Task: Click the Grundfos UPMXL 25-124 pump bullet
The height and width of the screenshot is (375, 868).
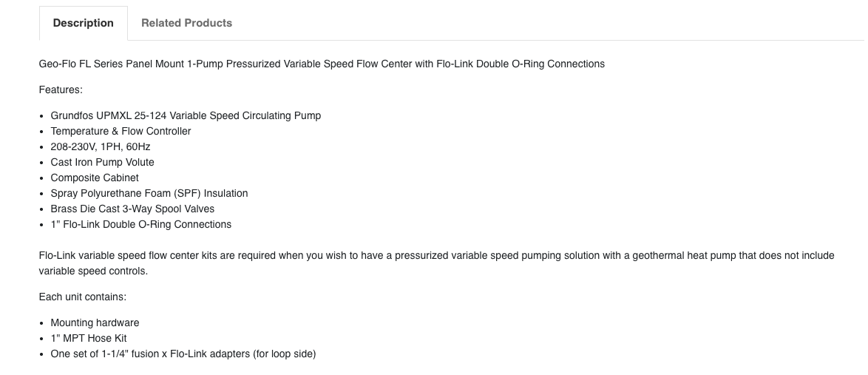Action: [x=186, y=116]
